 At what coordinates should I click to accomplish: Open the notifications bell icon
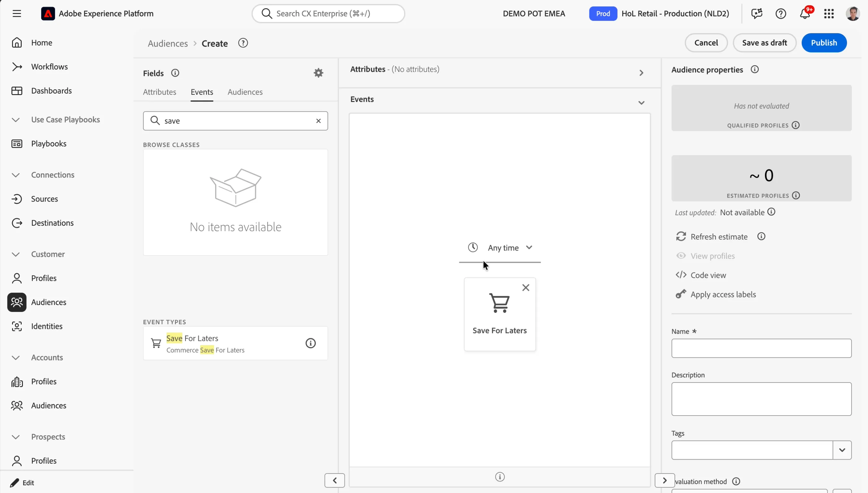805,14
